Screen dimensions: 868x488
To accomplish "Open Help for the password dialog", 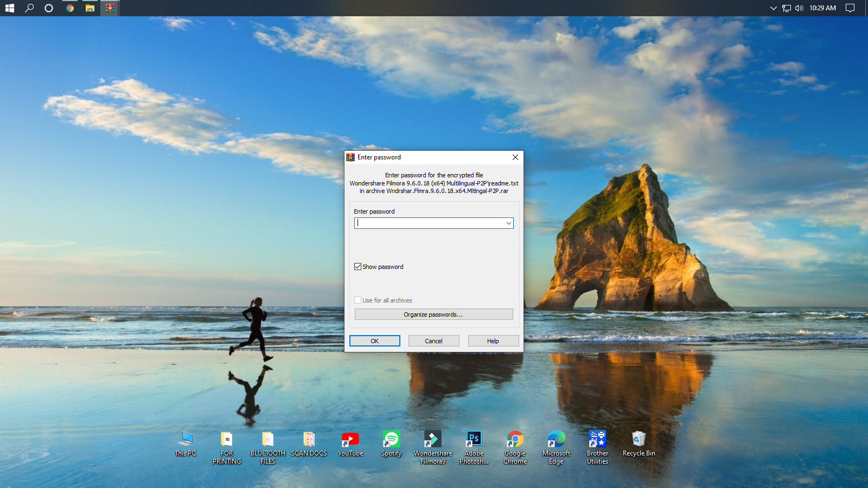I will coord(493,341).
